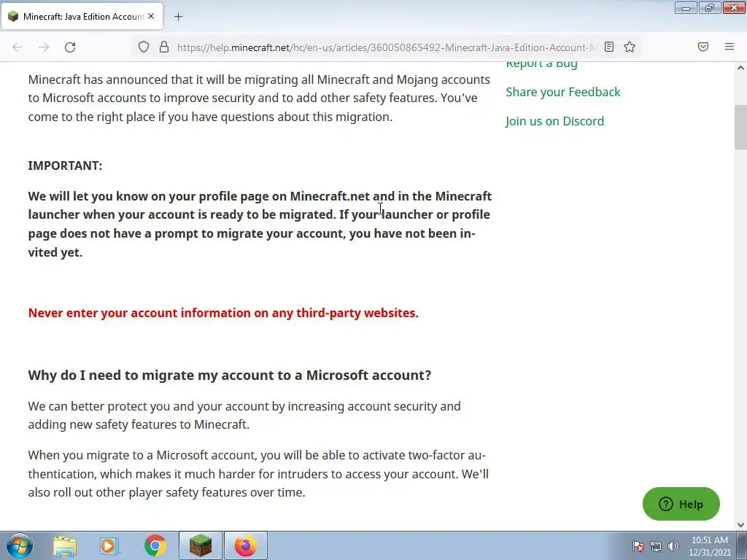Open Windows Explorer from the taskbar
747x560 pixels.
pyautogui.click(x=65, y=545)
